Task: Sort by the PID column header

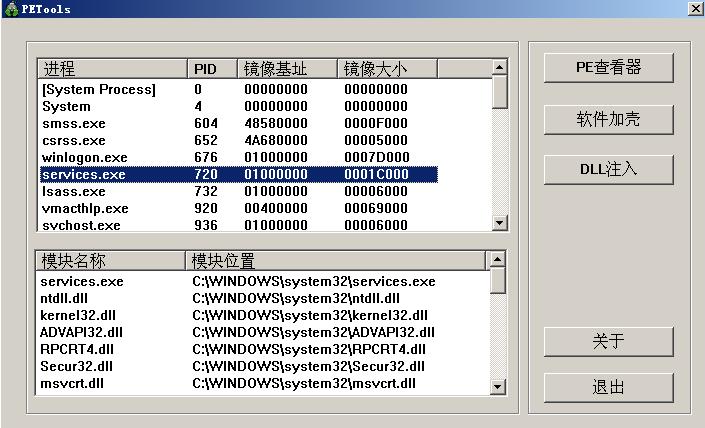Action: tap(212, 69)
